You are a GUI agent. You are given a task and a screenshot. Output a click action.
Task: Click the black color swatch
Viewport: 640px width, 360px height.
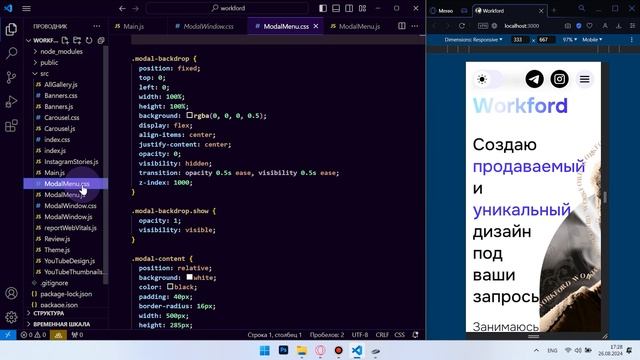click(170, 287)
